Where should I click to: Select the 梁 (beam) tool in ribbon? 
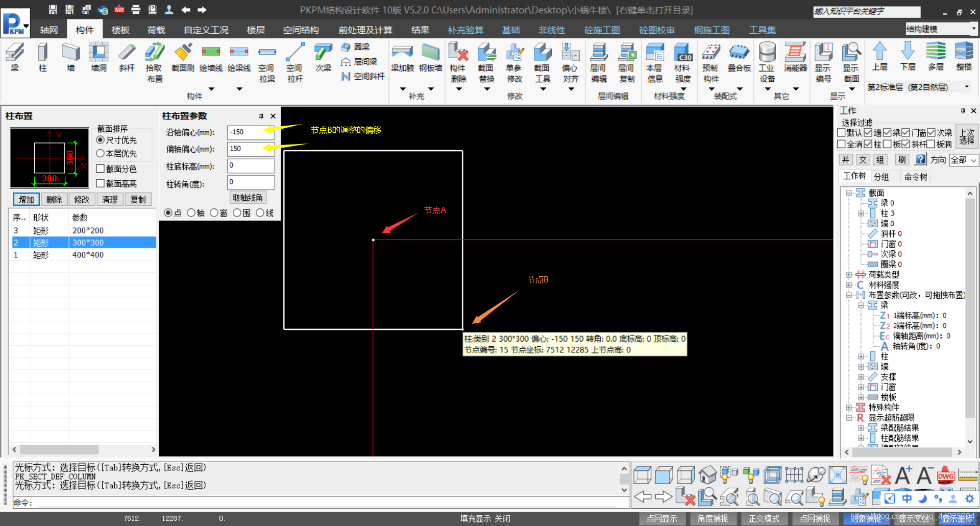tap(15, 57)
